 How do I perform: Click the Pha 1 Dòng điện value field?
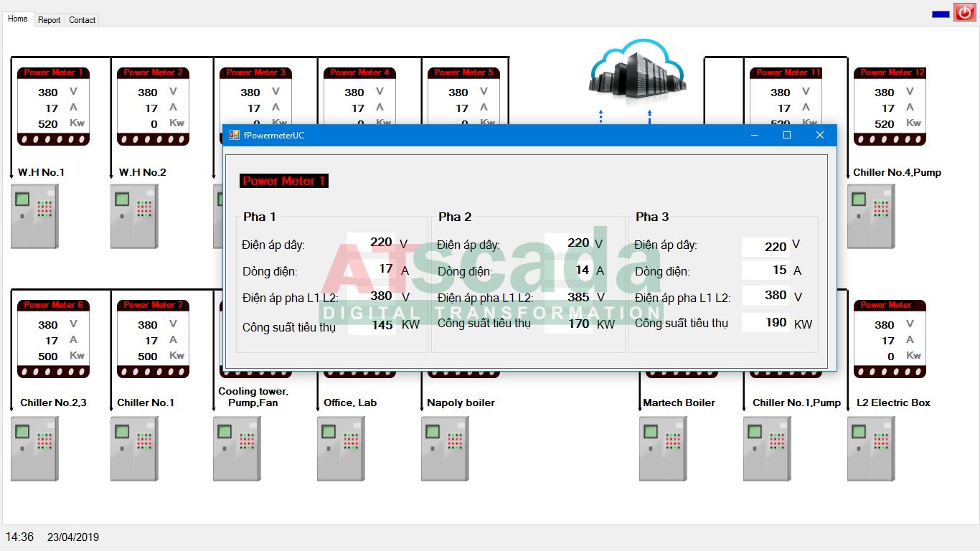click(372, 269)
